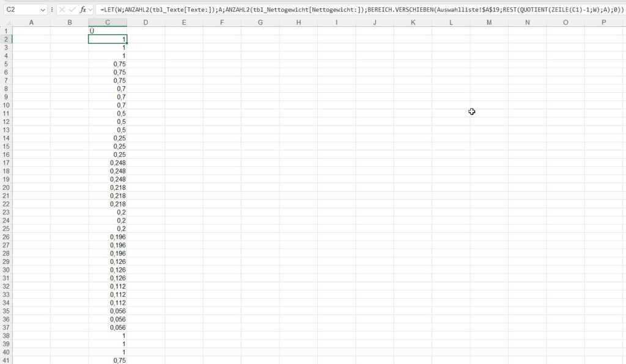
Task: Click cell C17 with value 0,248
Action: tap(108, 162)
